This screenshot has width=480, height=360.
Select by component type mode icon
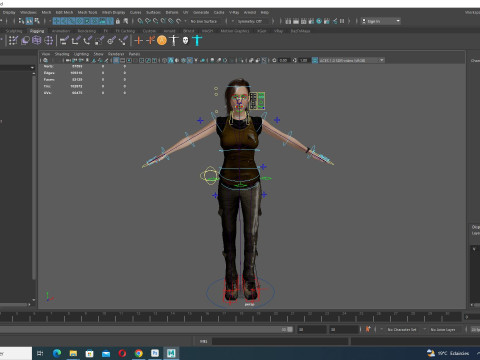(x=37, y=21)
